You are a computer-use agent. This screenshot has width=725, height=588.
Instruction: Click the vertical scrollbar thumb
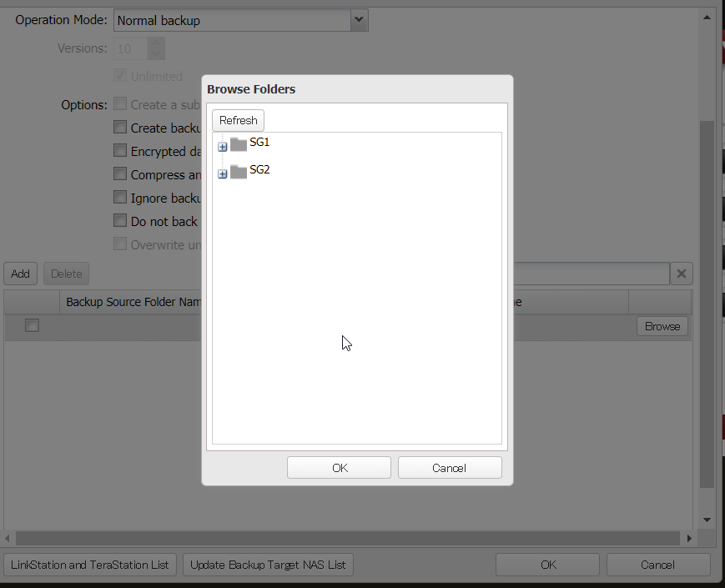coord(707,304)
